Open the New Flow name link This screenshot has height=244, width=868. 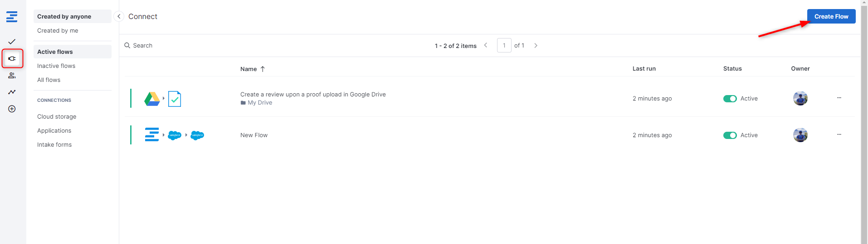[x=254, y=135]
